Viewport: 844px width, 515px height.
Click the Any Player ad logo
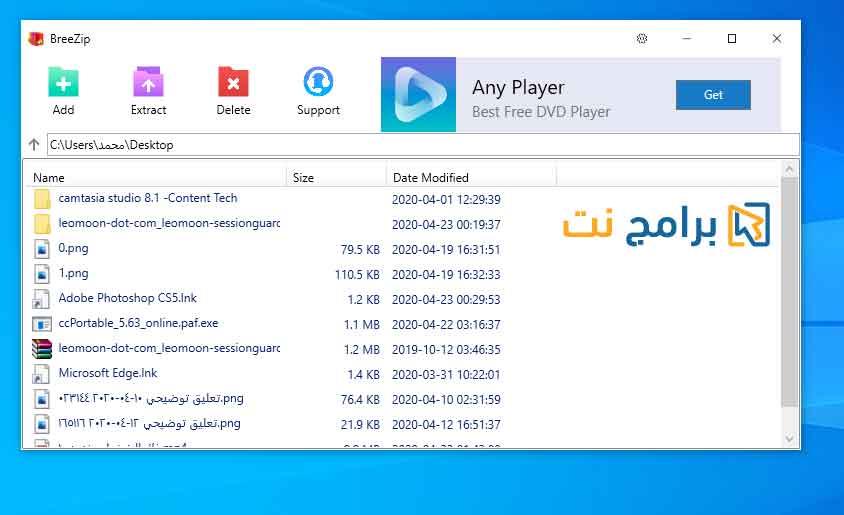[x=418, y=94]
